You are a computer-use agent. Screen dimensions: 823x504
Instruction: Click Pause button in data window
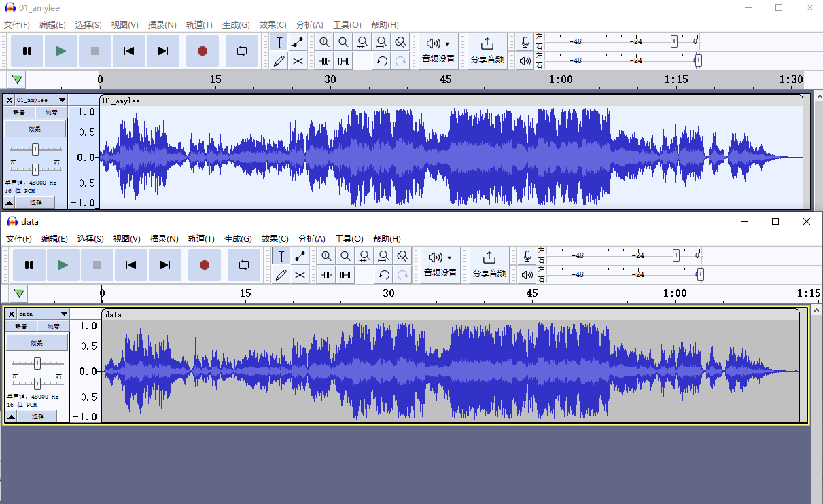click(x=29, y=265)
